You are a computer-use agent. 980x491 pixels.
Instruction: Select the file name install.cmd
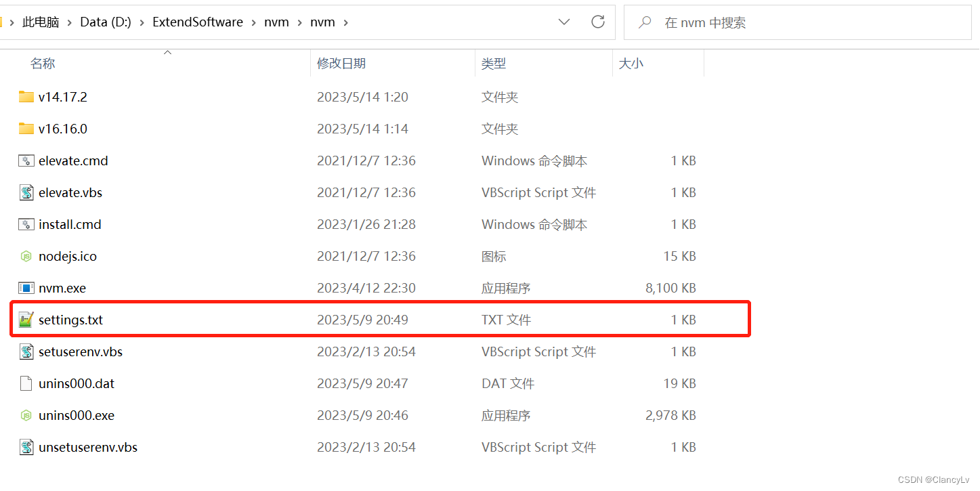(x=70, y=224)
